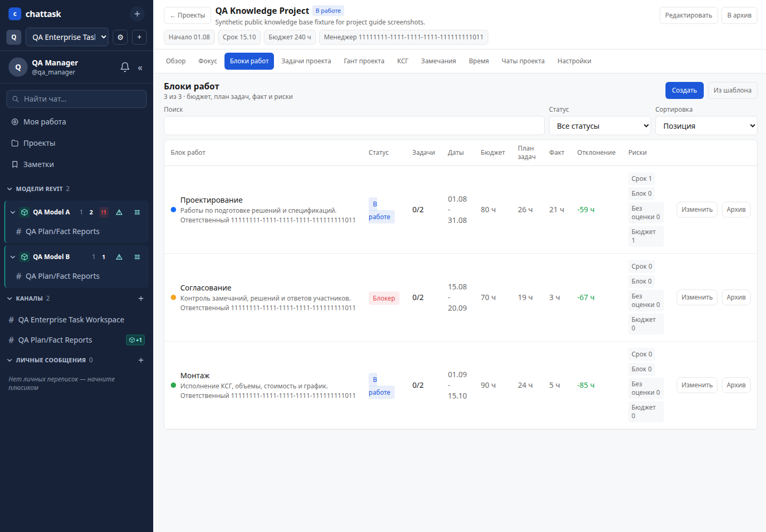The image size is (766, 532).
Task: Click the chattask logo icon
Action: (x=15, y=14)
